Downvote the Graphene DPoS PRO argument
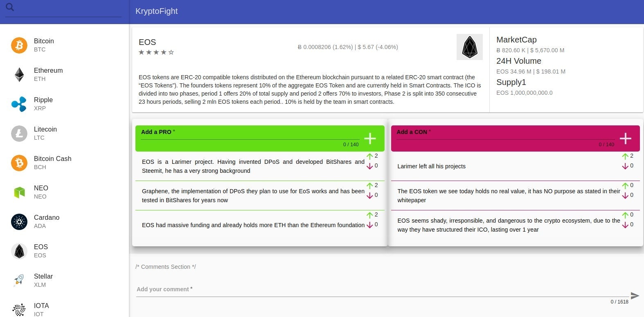 [370, 195]
